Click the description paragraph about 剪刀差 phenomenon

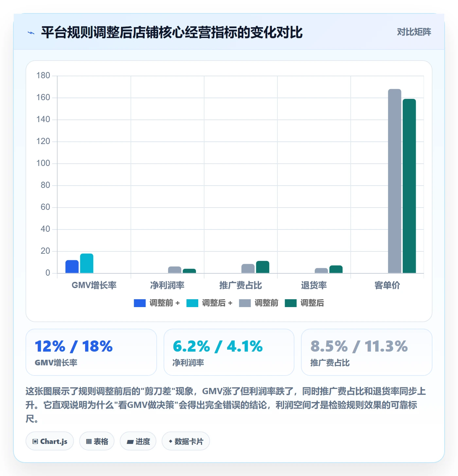coord(226,405)
